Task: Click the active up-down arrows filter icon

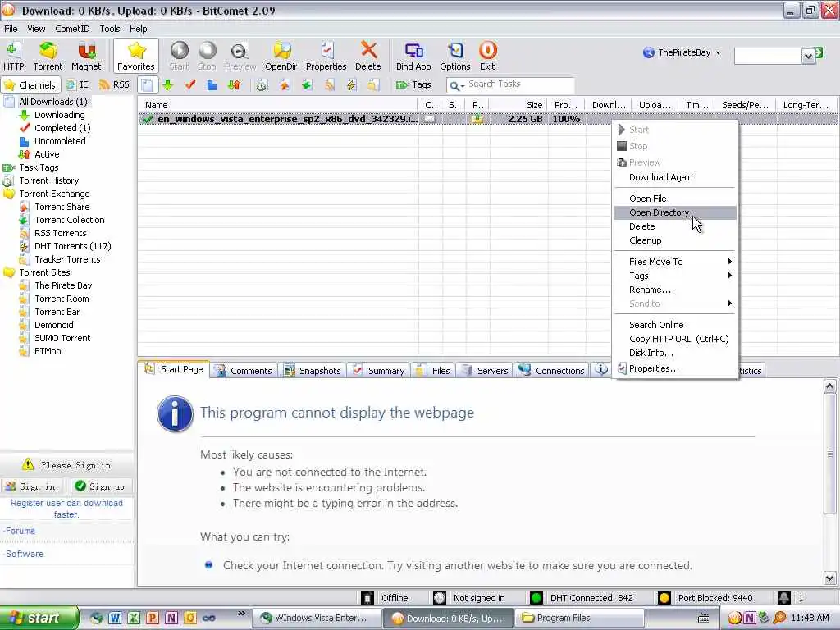Action: pos(234,84)
